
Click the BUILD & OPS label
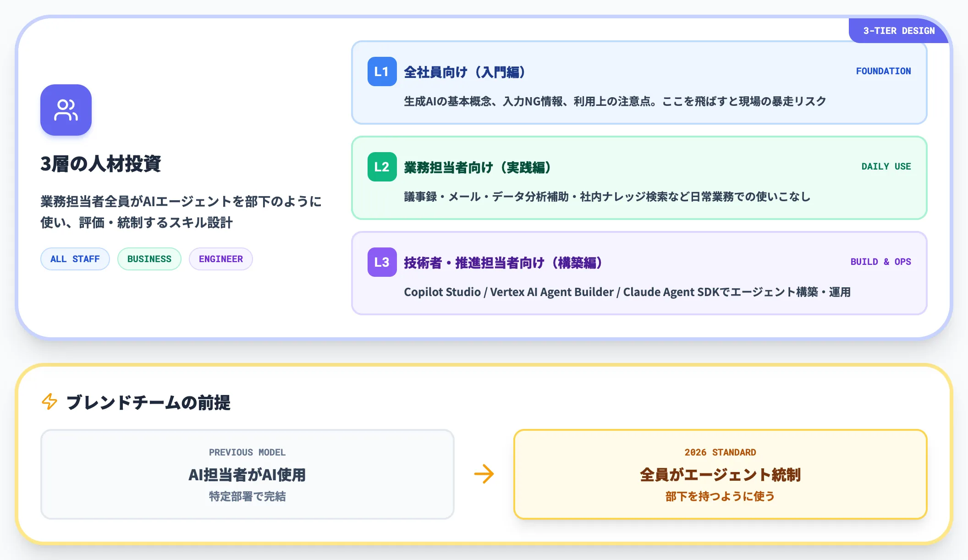click(x=880, y=262)
